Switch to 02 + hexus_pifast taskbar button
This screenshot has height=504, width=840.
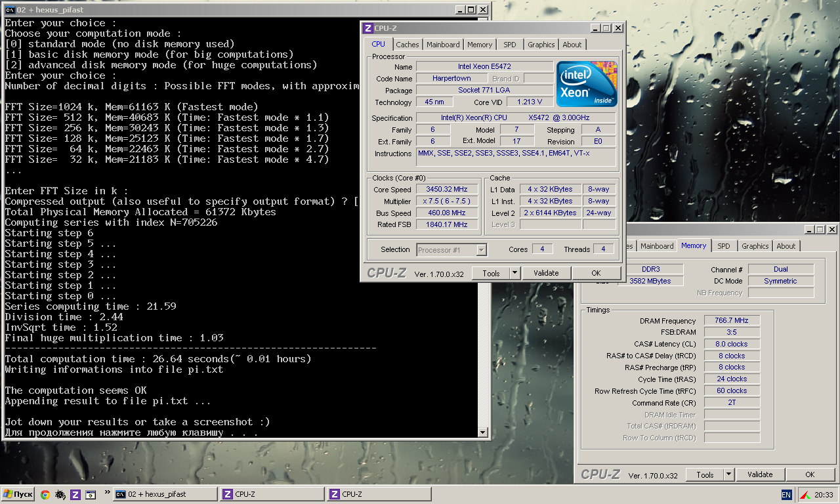tap(165, 494)
